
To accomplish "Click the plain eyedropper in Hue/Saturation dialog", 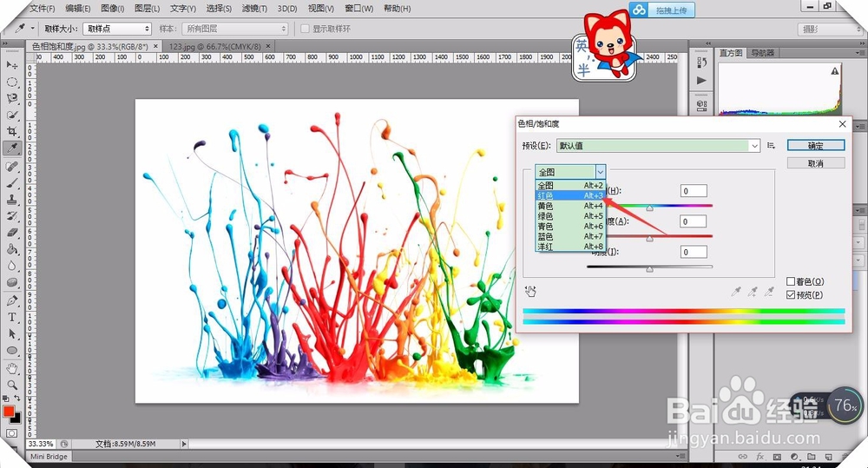I will coord(736,292).
